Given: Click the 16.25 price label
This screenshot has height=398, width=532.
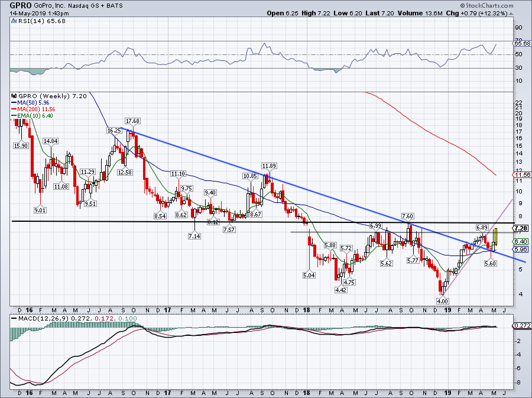Looking at the screenshot, I should 114,130.
